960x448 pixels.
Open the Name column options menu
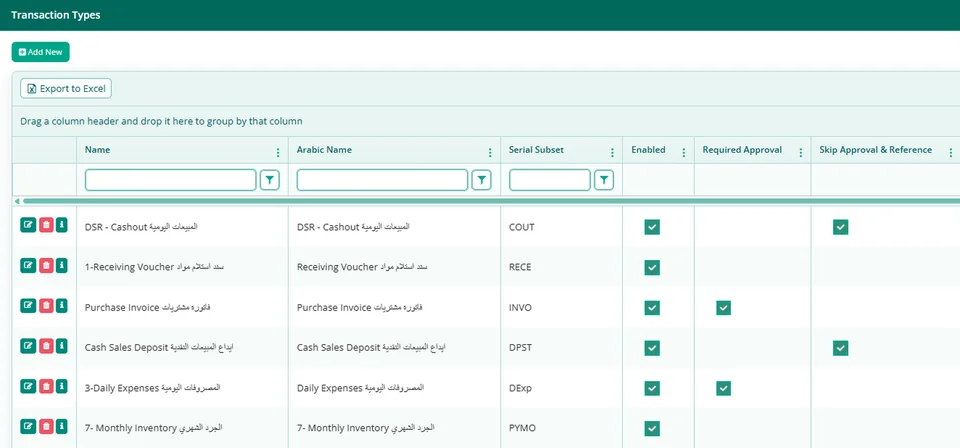[x=278, y=152]
